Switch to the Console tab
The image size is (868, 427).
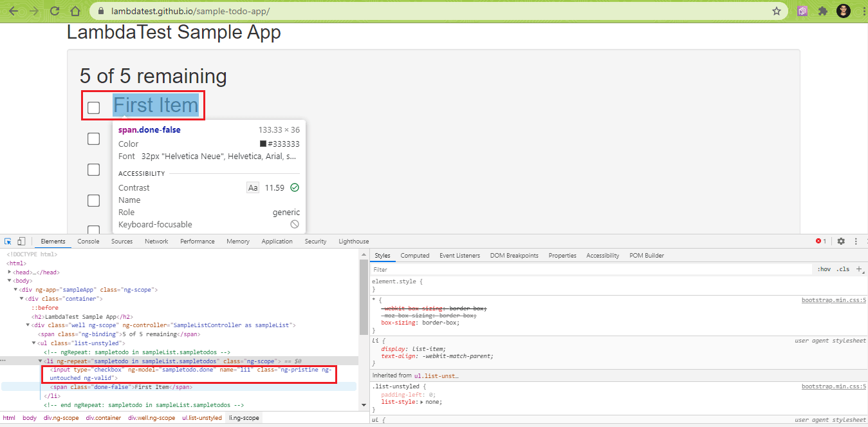pyautogui.click(x=88, y=242)
